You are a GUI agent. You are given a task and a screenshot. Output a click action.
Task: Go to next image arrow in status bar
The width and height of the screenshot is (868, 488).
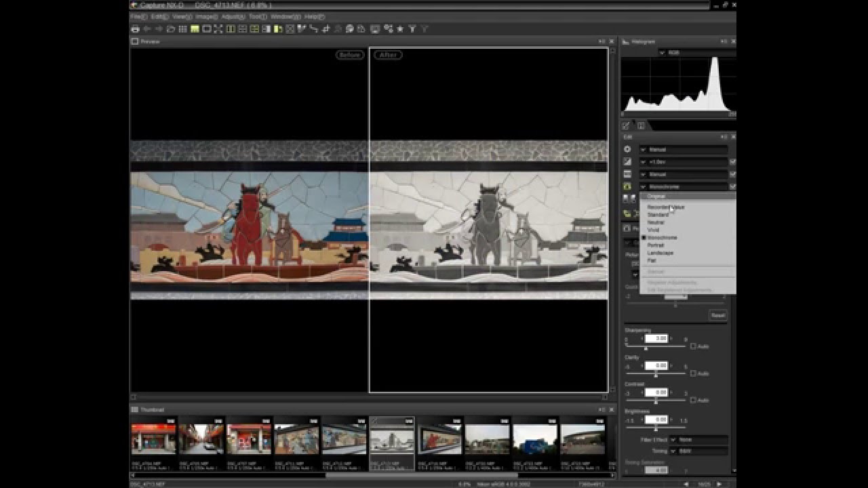click(x=719, y=484)
